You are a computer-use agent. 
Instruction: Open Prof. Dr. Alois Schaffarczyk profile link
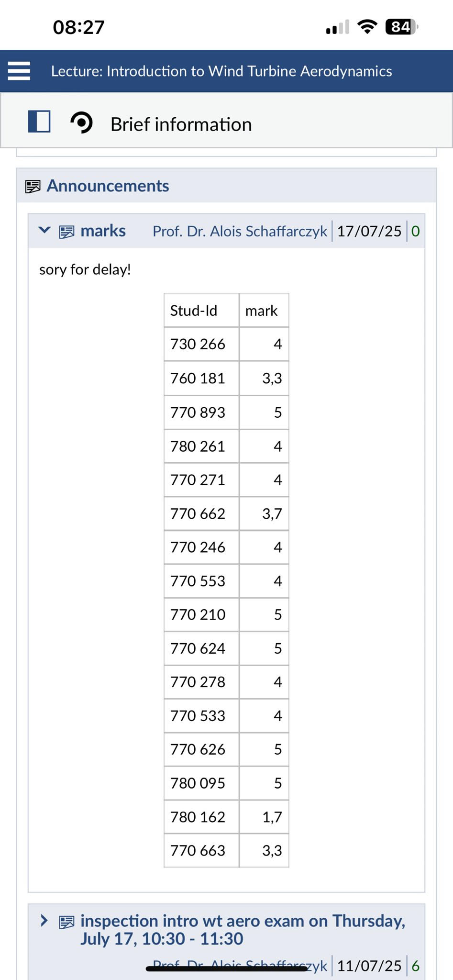pyautogui.click(x=240, y=232)
